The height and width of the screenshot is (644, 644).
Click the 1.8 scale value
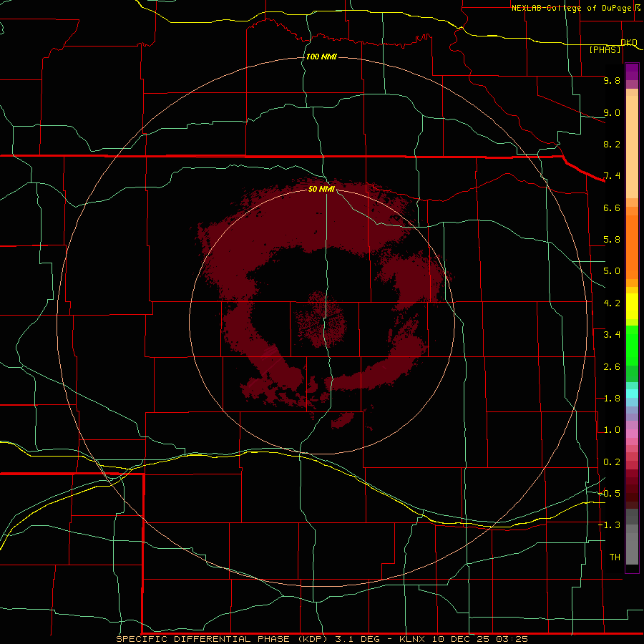point(612,399)
